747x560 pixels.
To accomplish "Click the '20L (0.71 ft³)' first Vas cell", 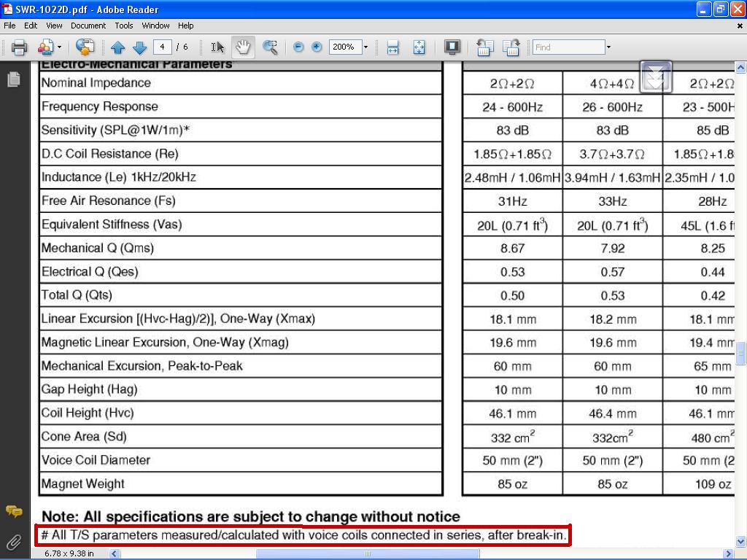I will (513, 225).
